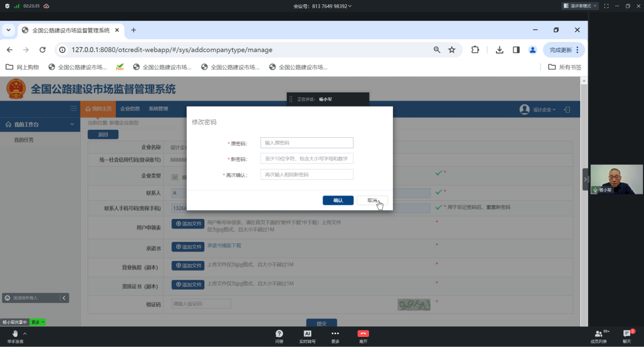Screen dimensions: 644x347
Task: Open the Q&A question icon
Action: click(x=279, y=334)
